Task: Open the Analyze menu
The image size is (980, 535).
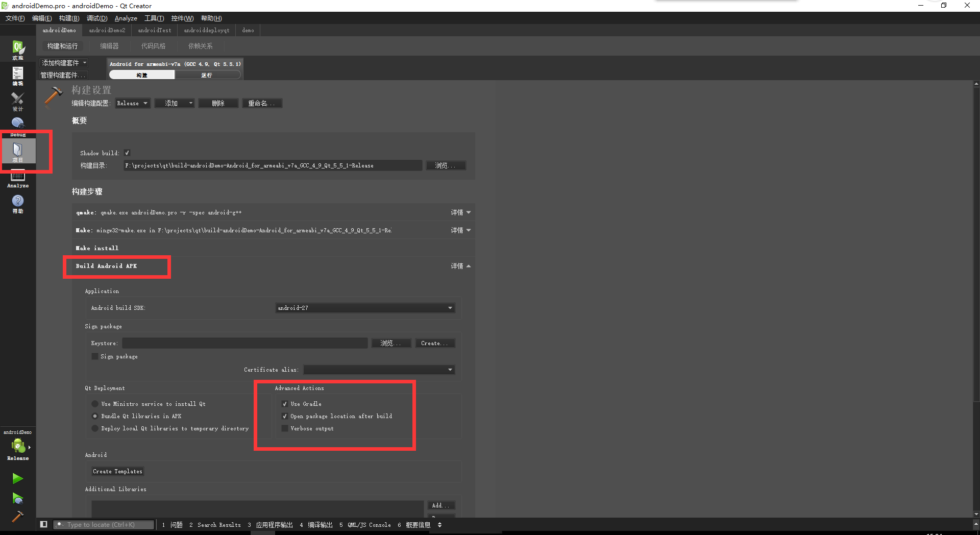Action: click(x=126, y=18)
